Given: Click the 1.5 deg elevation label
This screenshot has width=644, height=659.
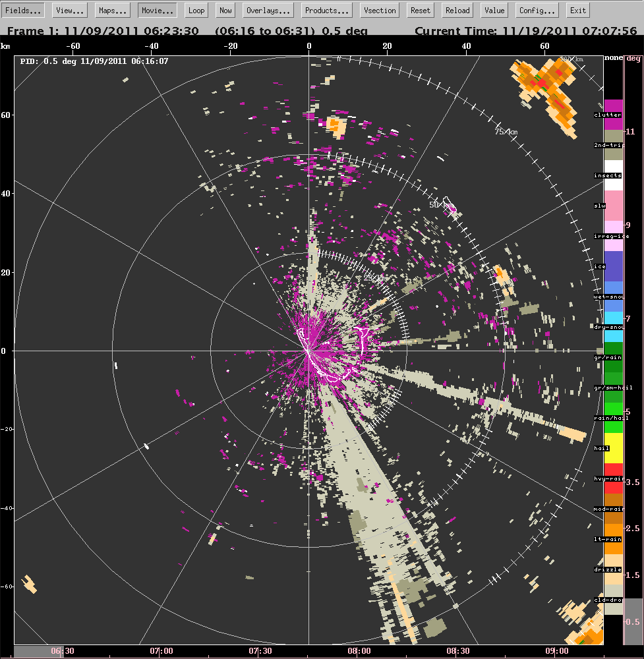Looking at the screenshot, I should (633, 575).
